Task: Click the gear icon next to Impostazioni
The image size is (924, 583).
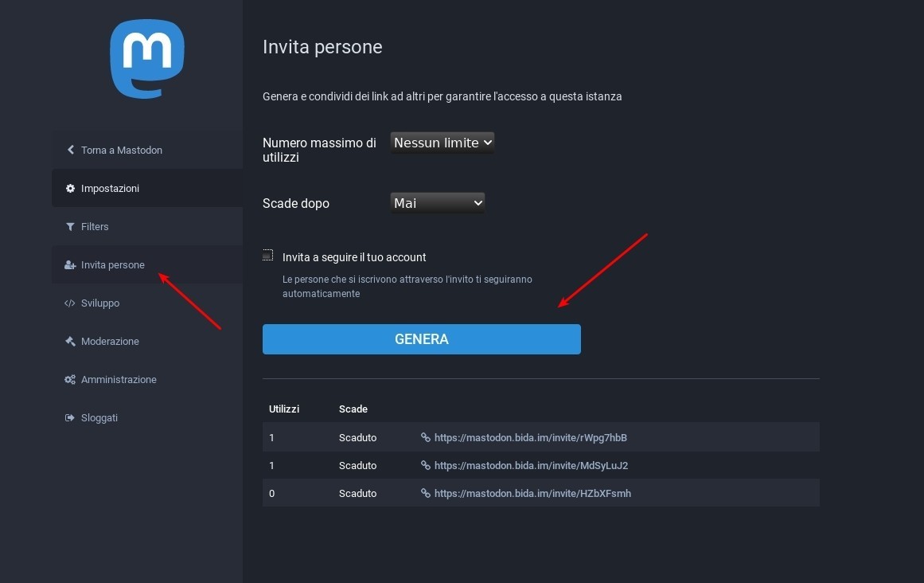Action: (x=70, y=189)
